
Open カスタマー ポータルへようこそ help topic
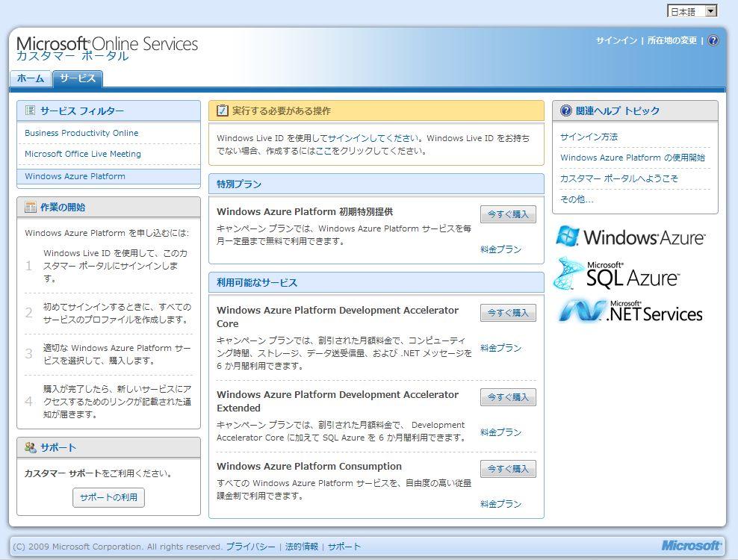[x=619, y=178]
